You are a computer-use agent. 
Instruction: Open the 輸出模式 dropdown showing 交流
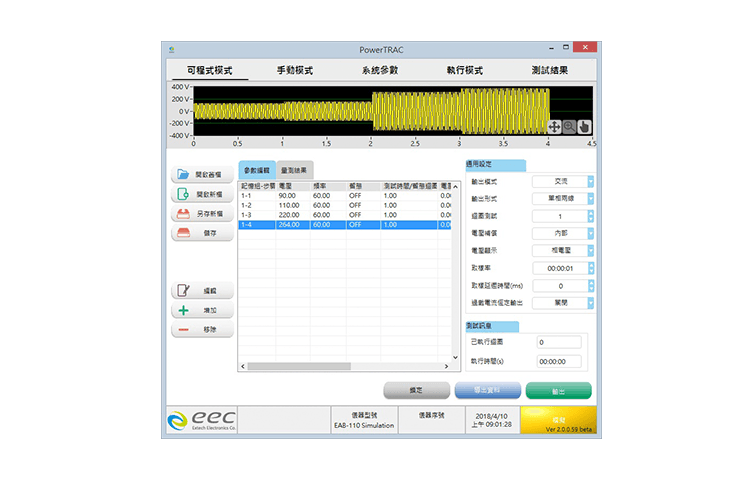(x=591, y=182)
